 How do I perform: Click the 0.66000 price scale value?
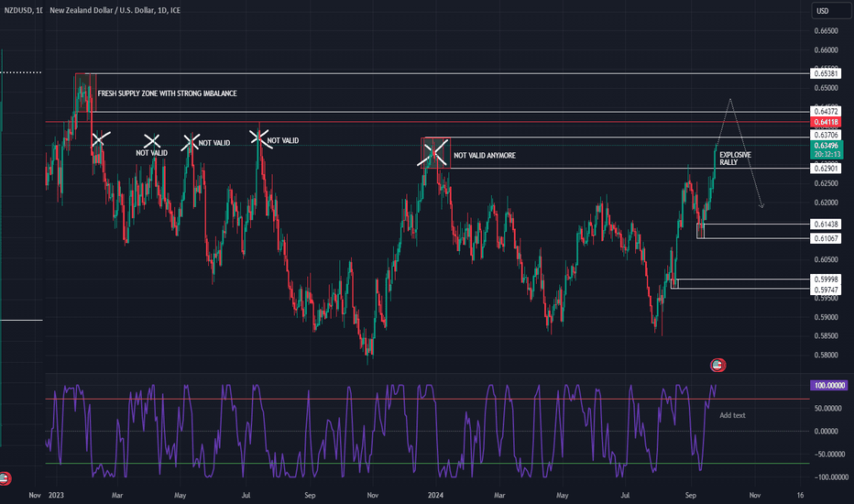tap(826, 50)
